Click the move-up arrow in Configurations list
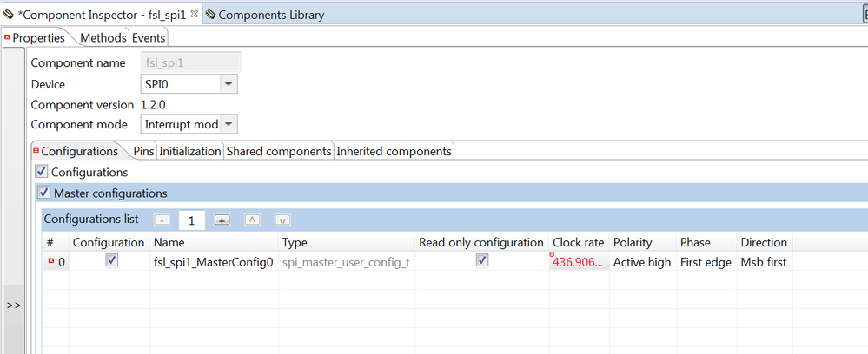Screen dimensions: 868x354 click(x=252, y=220)
